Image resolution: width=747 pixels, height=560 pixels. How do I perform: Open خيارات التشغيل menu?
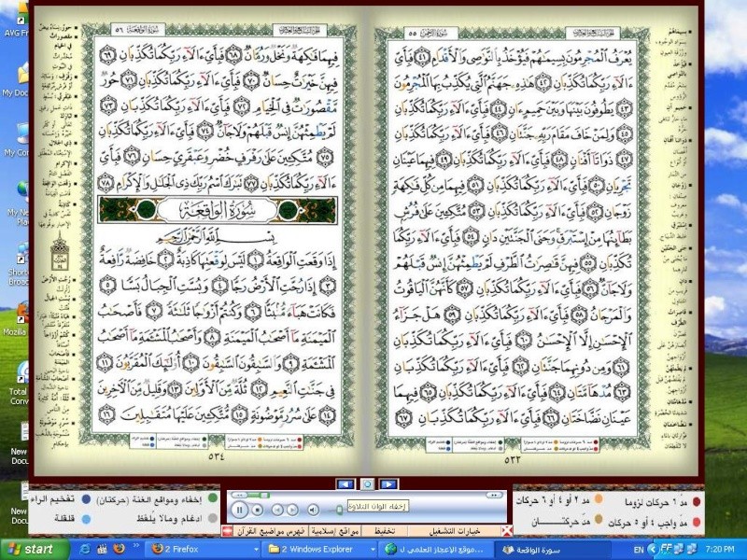pyautogui.click(x=455, y=530)
